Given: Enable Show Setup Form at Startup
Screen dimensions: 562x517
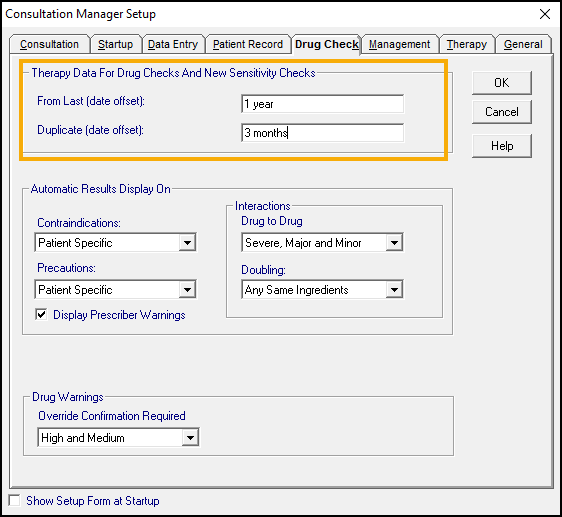Looking at the screenshot, I should click(14, 500).
